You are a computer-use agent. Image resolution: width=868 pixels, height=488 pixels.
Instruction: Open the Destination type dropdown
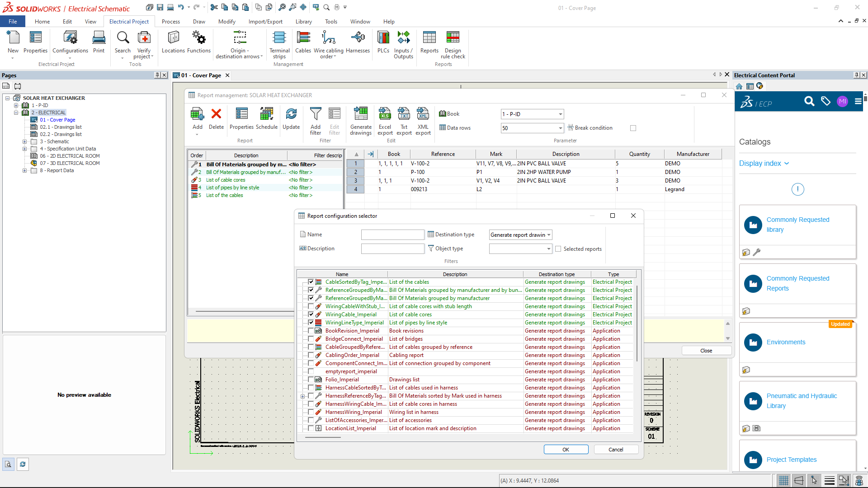click(520, 235)
